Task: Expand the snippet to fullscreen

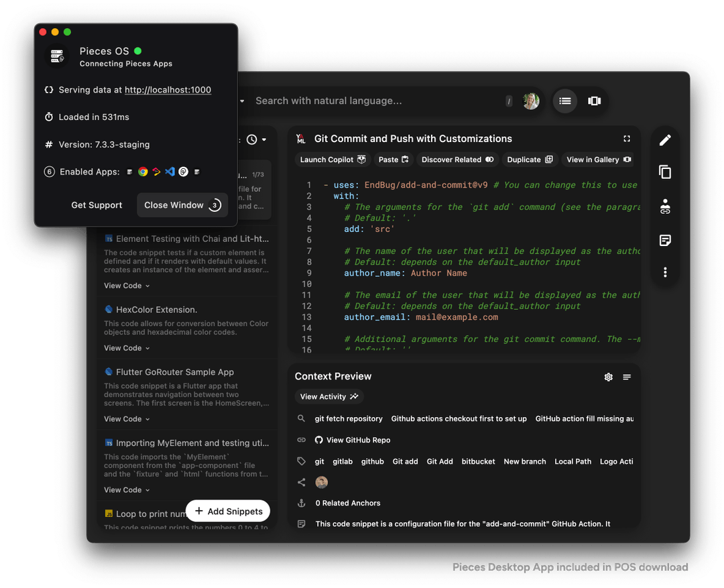Action: [627, 138]
